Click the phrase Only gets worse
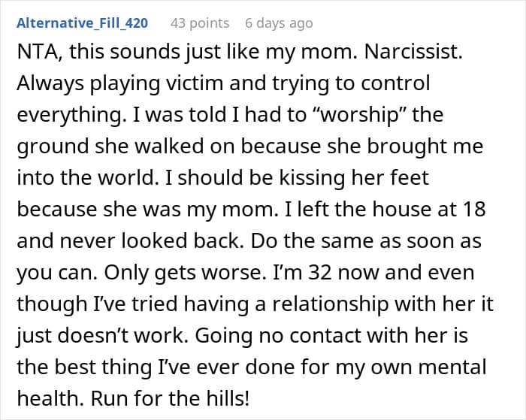 (184, 273)
